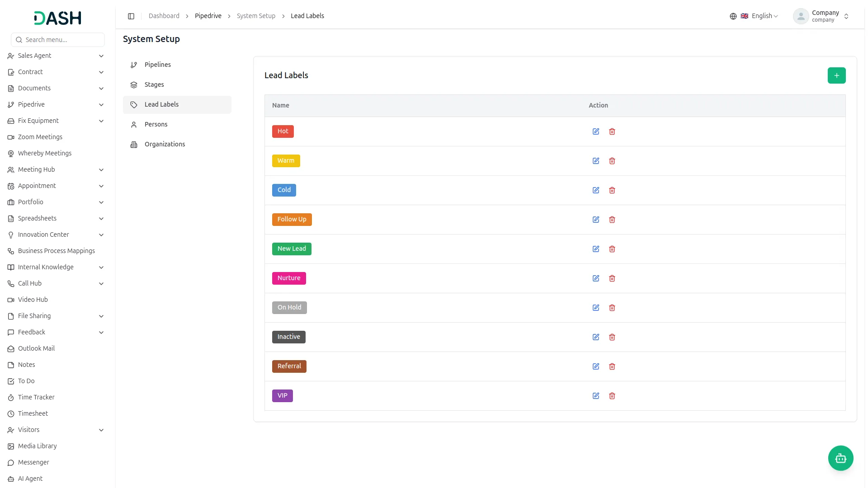Expand the Contract menu

(x=56, y=72)
